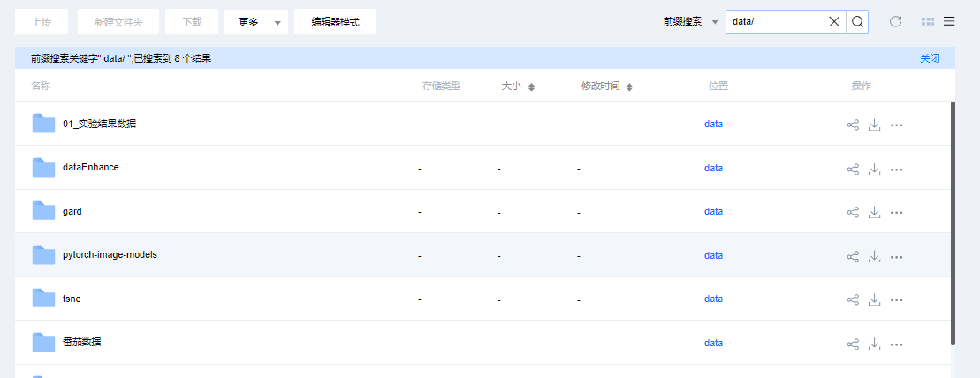Open more actions for 01_实验结果数据
This screenshot has height=378, width=980.
(x=896, y=125)
